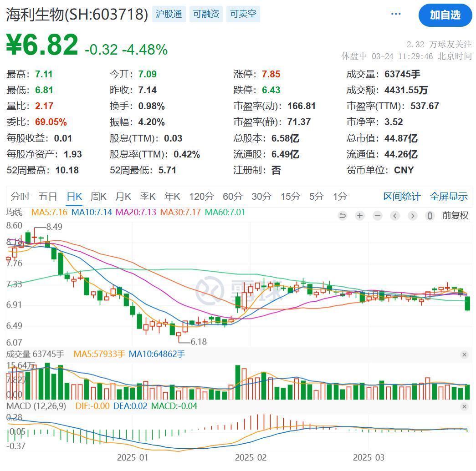Click the current price ¥6.82
476x471 pixels.
(x=42, y=45)
